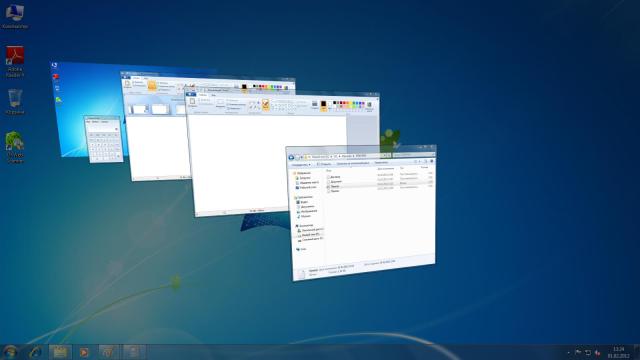
Task: Click the Back arrow in the Explorer window
Action: click(291, 158)
